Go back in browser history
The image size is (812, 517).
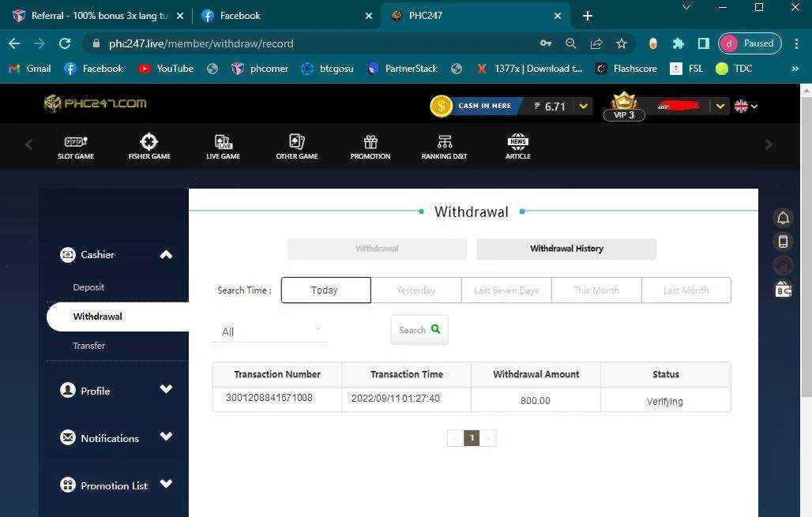(x=14, y=43)
